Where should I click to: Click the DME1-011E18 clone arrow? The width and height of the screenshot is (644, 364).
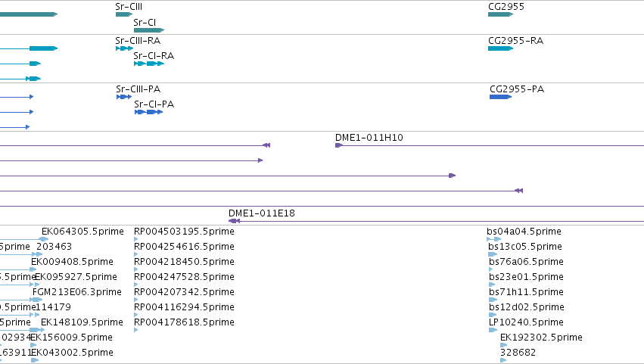tap(234, 221)
